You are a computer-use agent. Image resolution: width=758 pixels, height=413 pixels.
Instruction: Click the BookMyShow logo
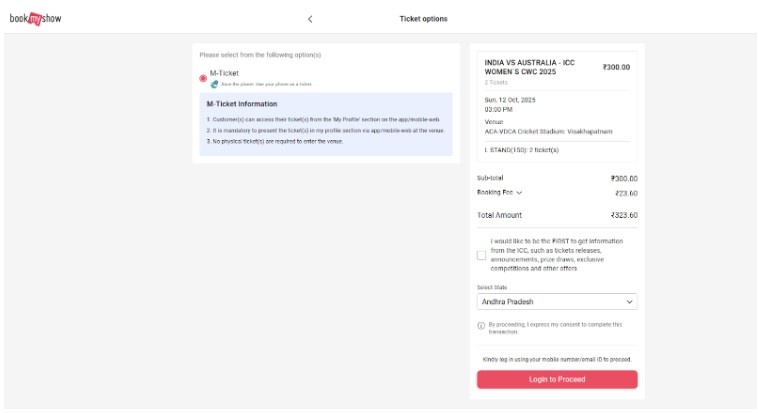[x=36, y=19]
